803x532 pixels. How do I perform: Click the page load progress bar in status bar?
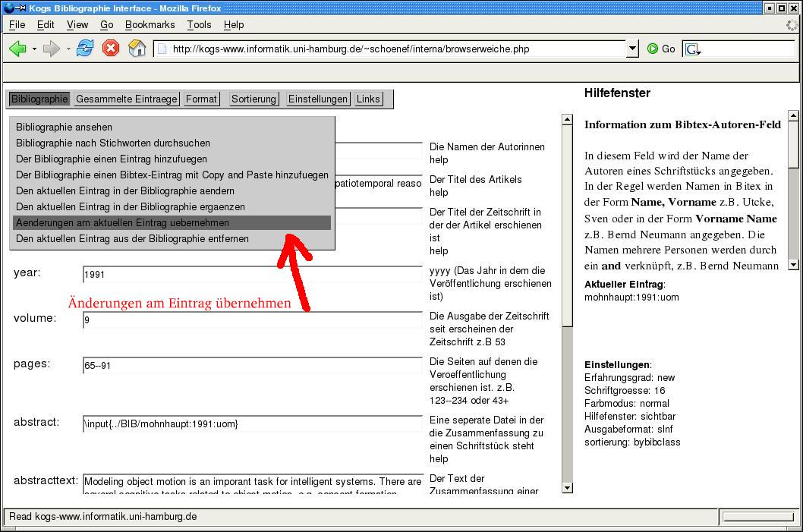[758, 517]
